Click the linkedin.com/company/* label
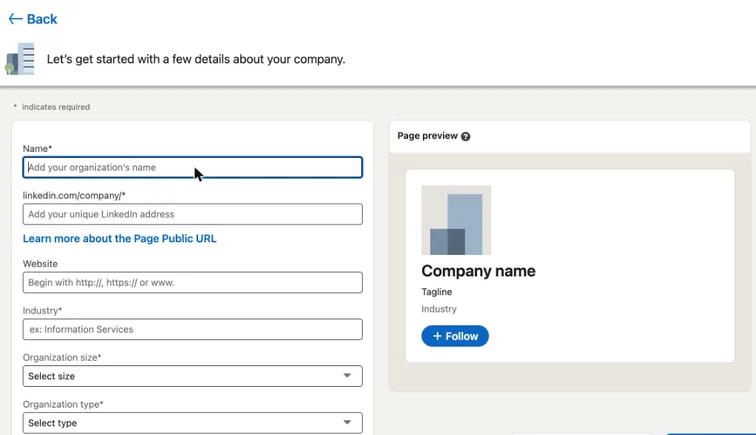The width and height of the screenshot is (756, 435). tap(74, 195)
